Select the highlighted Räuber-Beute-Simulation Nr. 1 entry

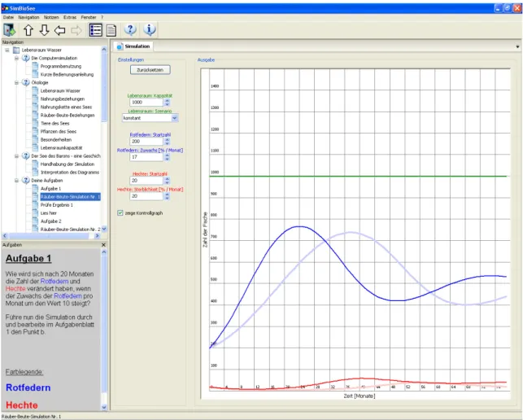point(70,197)
